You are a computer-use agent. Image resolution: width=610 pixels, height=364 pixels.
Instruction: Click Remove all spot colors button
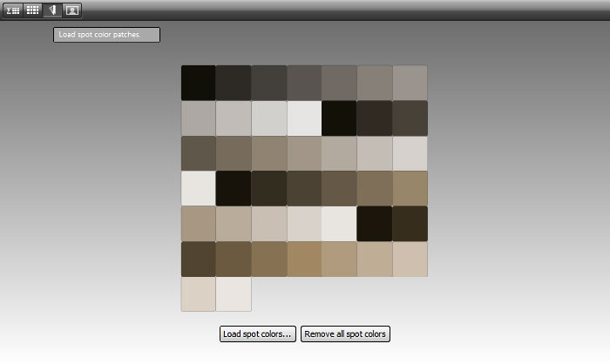click(345, 334)
